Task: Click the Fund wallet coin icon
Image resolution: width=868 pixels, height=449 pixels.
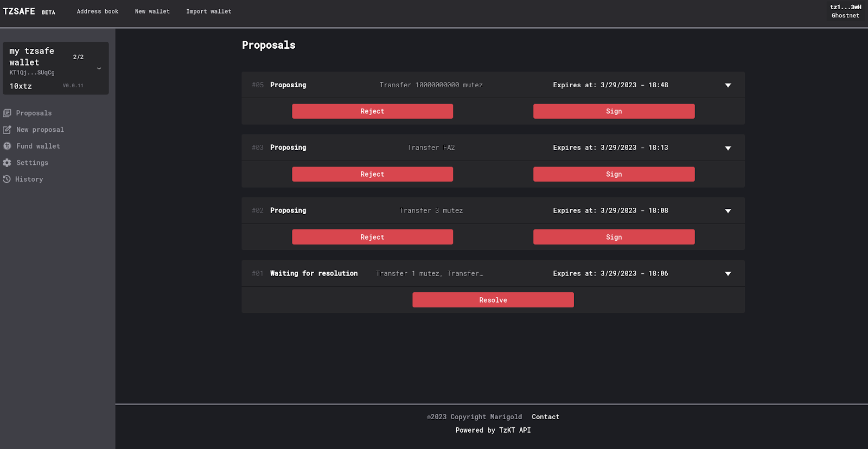Action: [x=7, y=146]
